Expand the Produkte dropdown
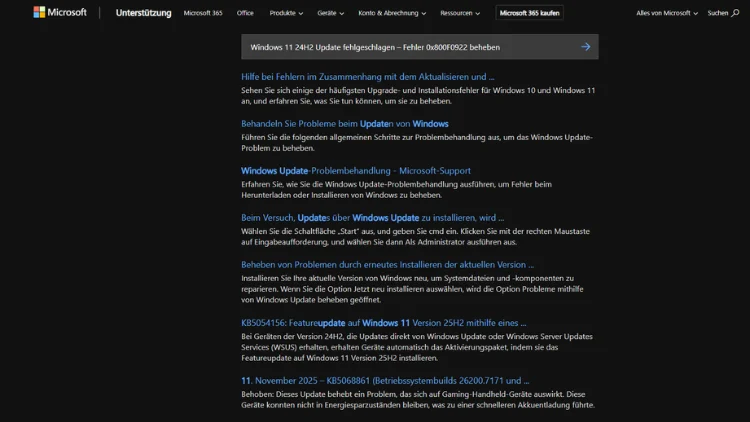 286,13
